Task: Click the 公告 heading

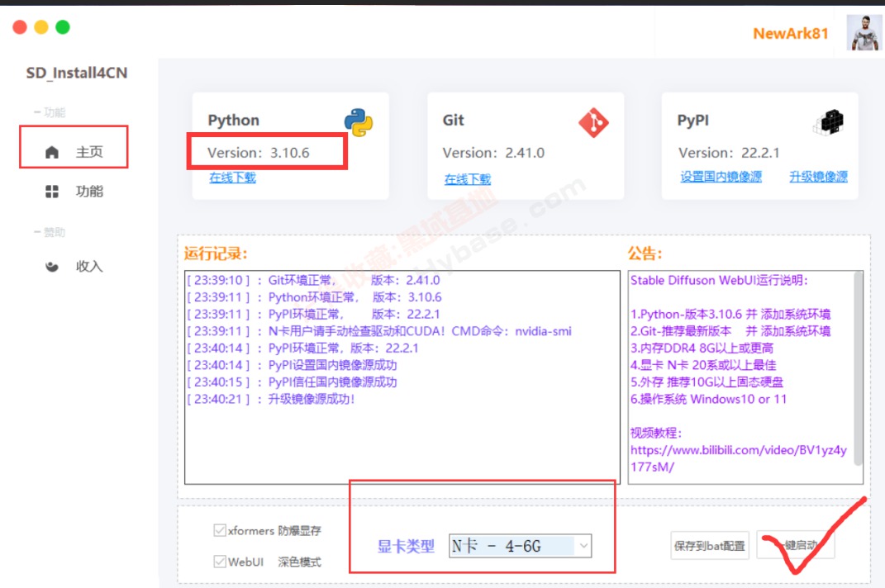Action: click(x=645, y=254)
